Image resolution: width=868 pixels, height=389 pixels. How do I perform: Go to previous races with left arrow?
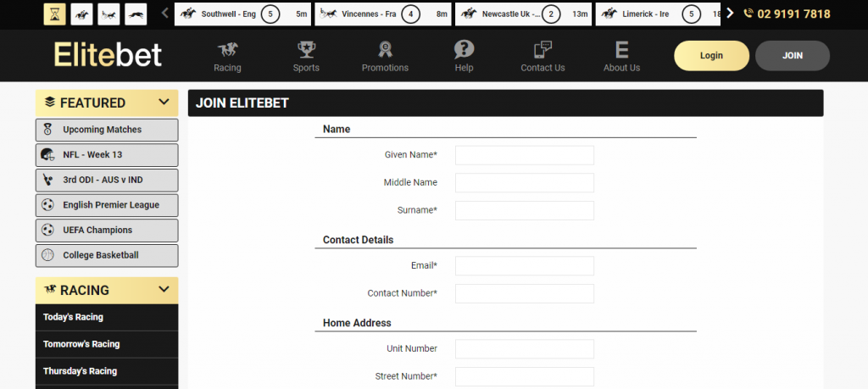coord(165,14)
